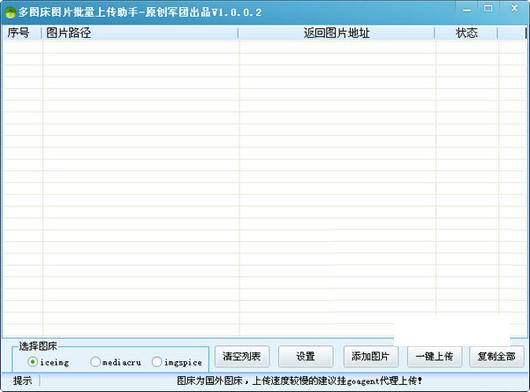Screen dimensions: 530x392
Task: Open settings via the 设置 button
Action: (x=306, y=356)
